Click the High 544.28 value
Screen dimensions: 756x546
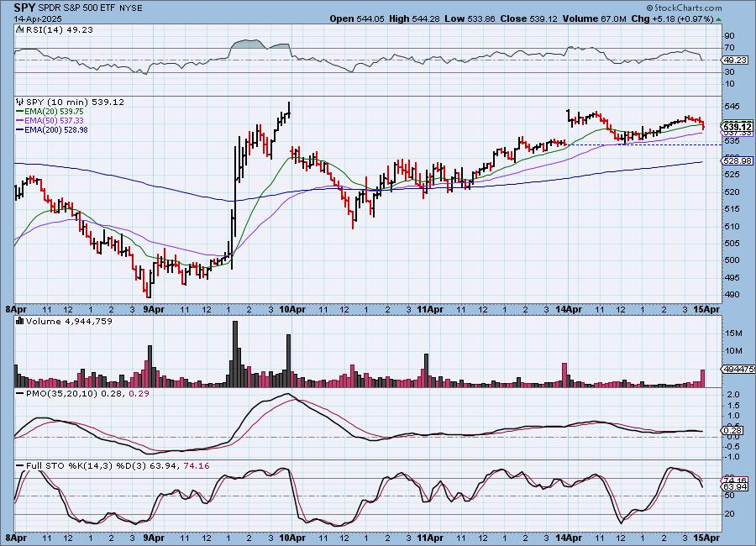[414, 18]
